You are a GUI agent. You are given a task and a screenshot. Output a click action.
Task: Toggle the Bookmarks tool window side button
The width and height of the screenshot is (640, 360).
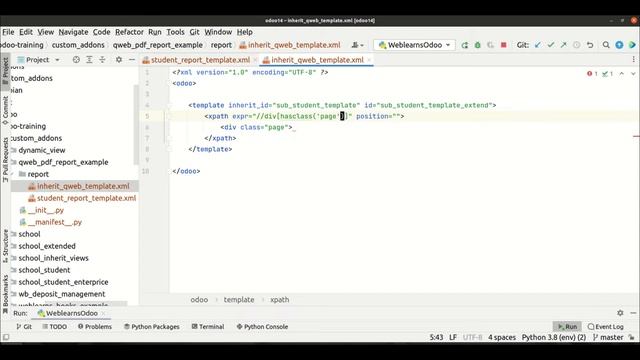5,294
